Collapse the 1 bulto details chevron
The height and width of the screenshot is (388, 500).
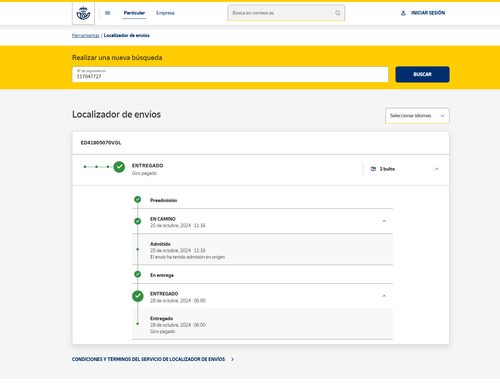pyautogui.click(x=437, y=169)
